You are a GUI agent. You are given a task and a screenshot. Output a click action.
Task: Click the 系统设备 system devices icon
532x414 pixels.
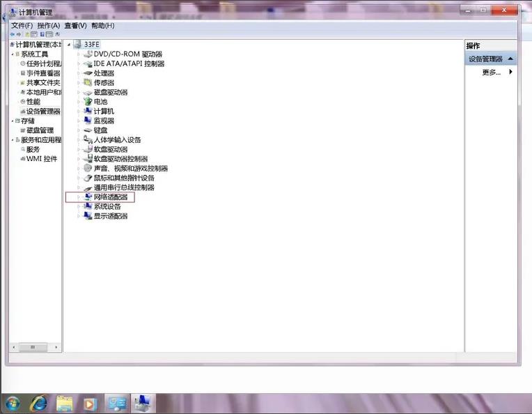coord(88,206)
